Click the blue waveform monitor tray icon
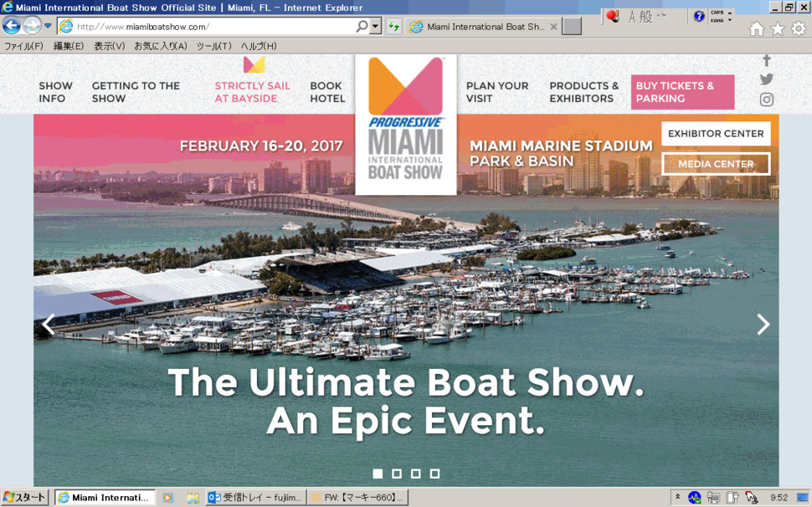The image size is (812, 507). 695,498
